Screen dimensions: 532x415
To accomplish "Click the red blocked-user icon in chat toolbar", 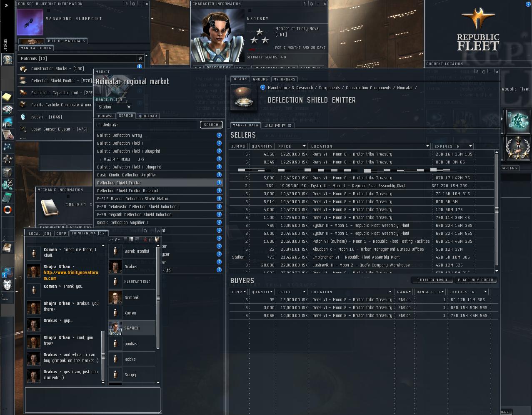I will pyautogui.click(x=145, y=239).
